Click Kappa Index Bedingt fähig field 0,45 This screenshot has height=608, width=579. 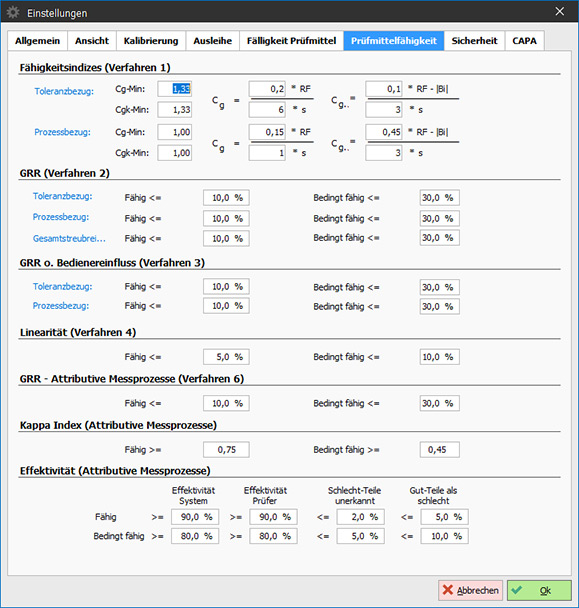[x=440, y=450]
